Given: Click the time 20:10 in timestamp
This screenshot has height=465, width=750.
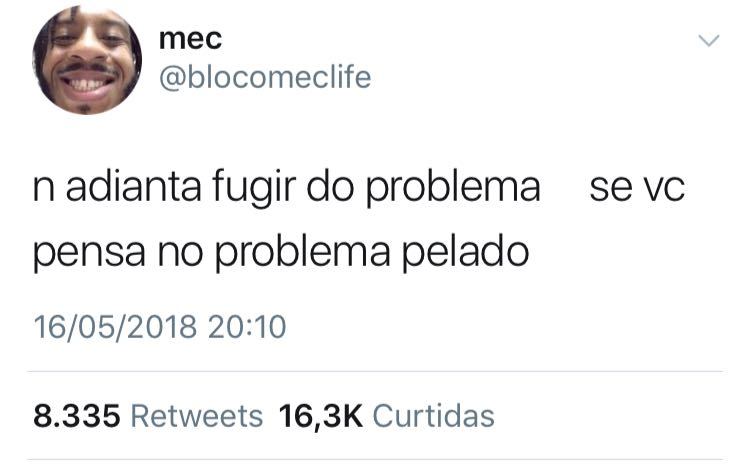Looking at the screenshot, I should [247, 328].
